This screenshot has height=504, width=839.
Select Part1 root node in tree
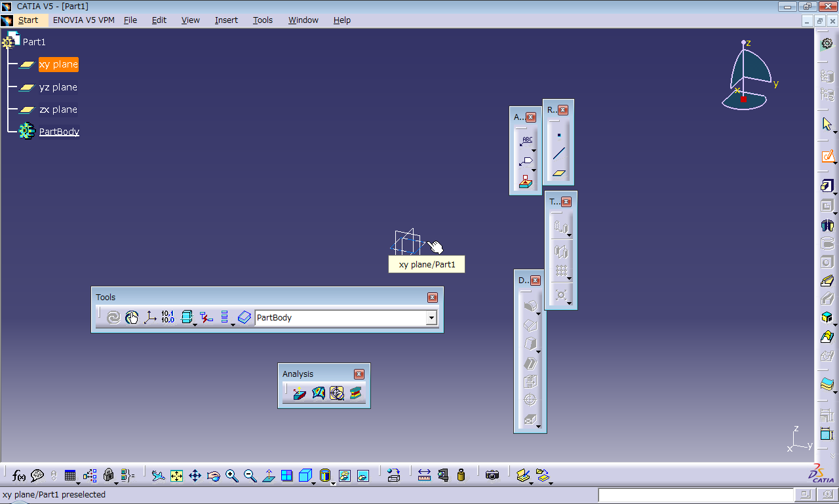34,42
